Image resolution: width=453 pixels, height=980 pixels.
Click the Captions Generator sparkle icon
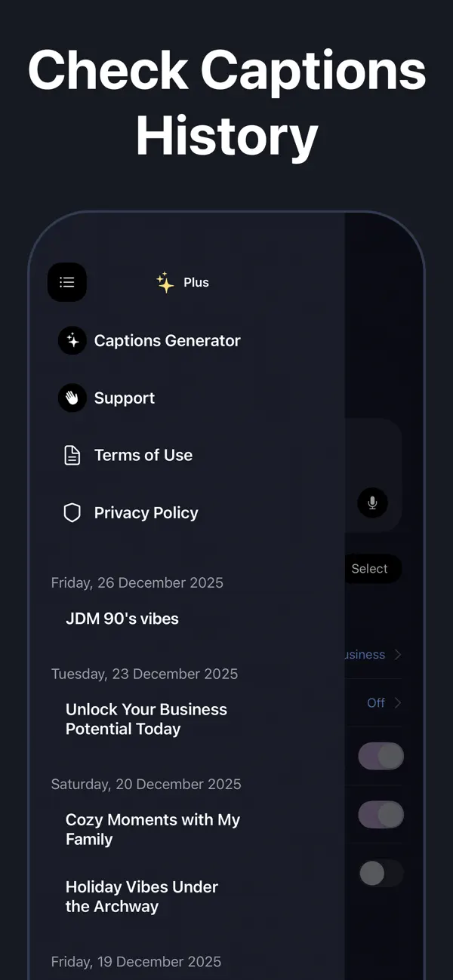72,341
